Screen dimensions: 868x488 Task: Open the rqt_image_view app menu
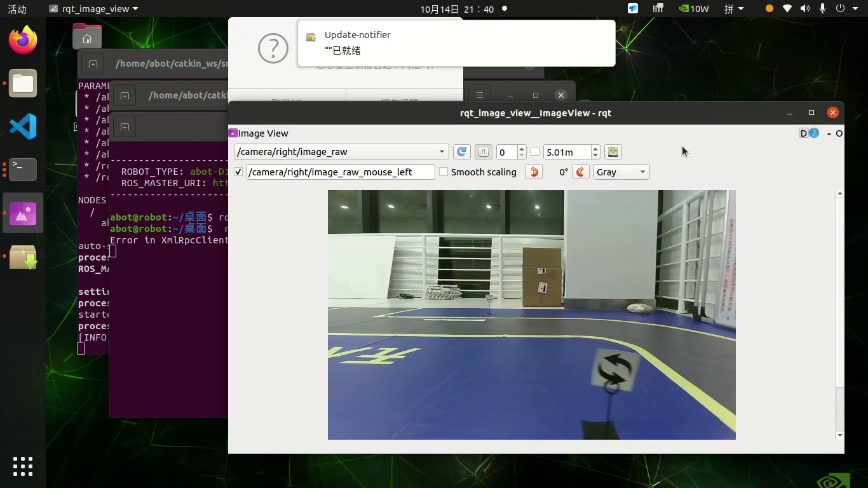click(93, 9)
